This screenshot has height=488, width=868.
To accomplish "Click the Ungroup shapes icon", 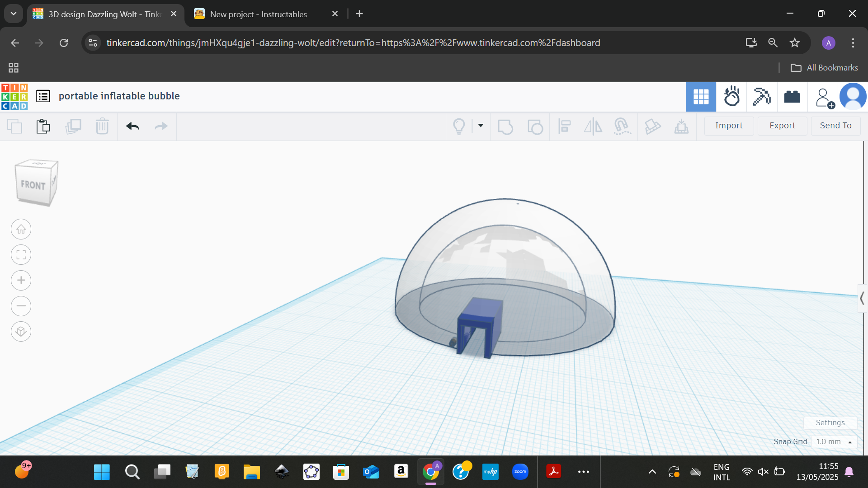I will click(535, 127).
